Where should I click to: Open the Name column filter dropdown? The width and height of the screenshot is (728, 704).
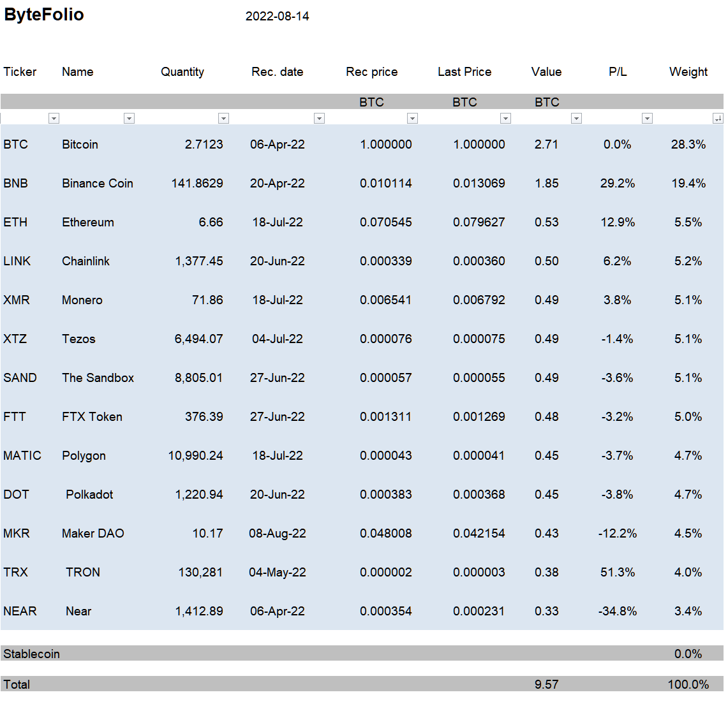tap(129, 119)
